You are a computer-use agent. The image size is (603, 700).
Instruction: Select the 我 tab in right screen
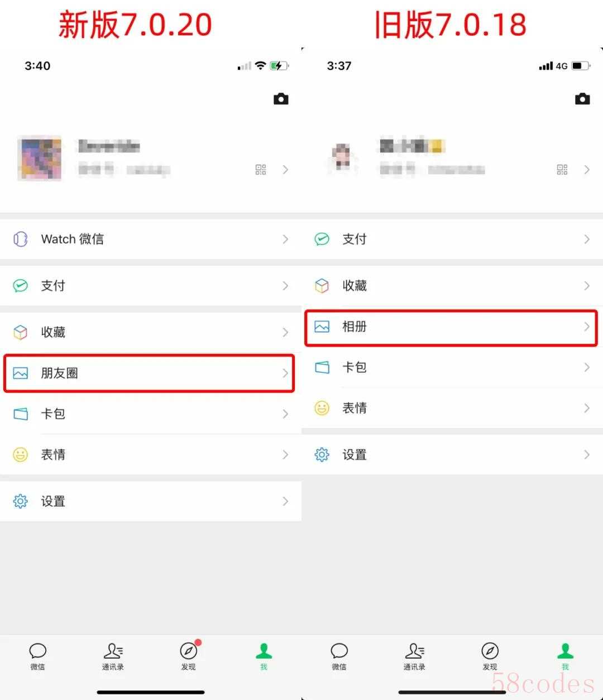tap(565, 656)
